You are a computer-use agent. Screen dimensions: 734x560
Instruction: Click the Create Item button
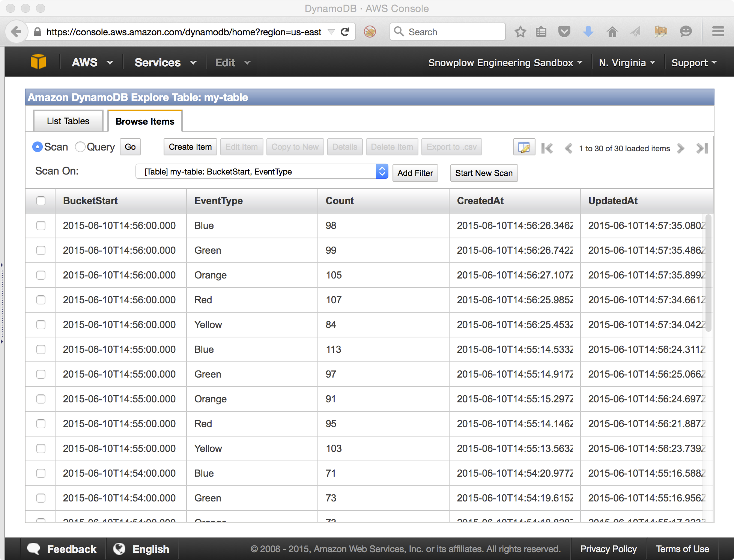click(190, 147)
